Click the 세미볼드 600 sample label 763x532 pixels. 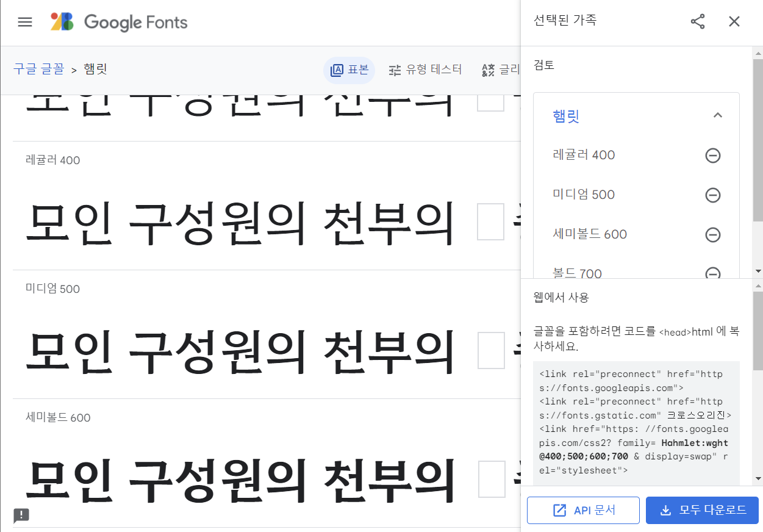[58, 418]
